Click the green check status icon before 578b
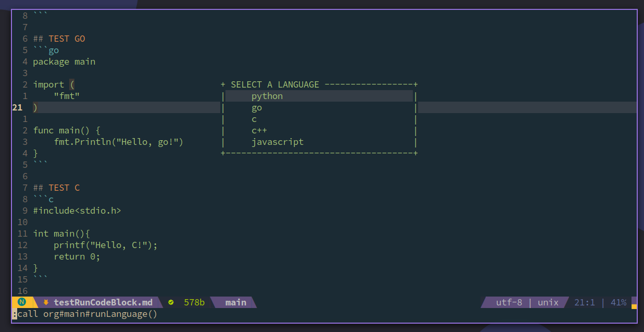 click(171, 302)
